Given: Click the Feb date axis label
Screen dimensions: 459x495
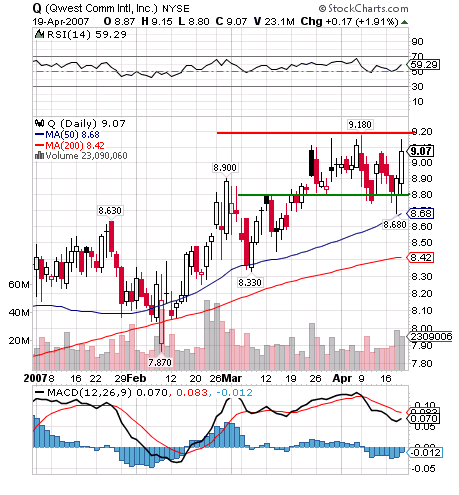Looking at the screenshot, I should pyautogui.click(x=136, y=379).
